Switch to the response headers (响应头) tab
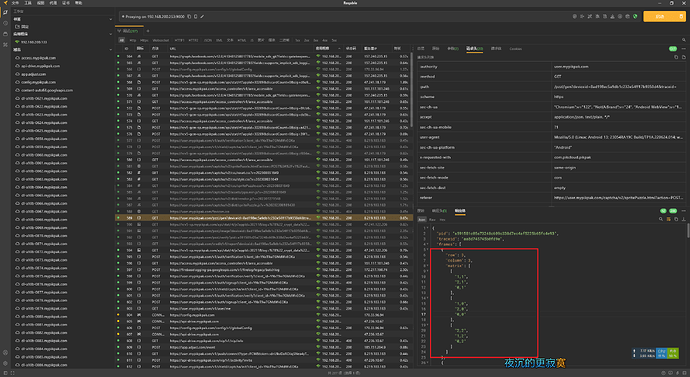 [439, 211]
